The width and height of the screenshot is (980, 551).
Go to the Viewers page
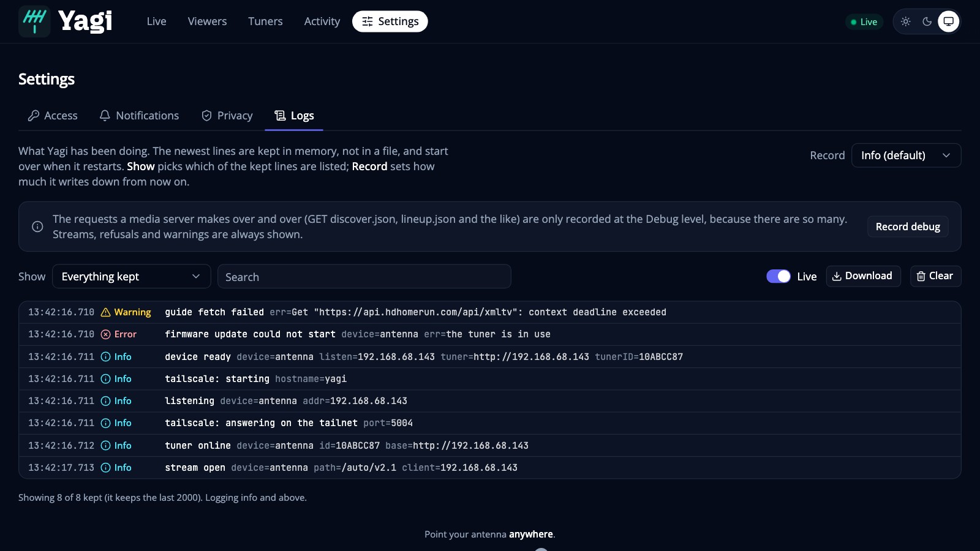tap(207, 21)
